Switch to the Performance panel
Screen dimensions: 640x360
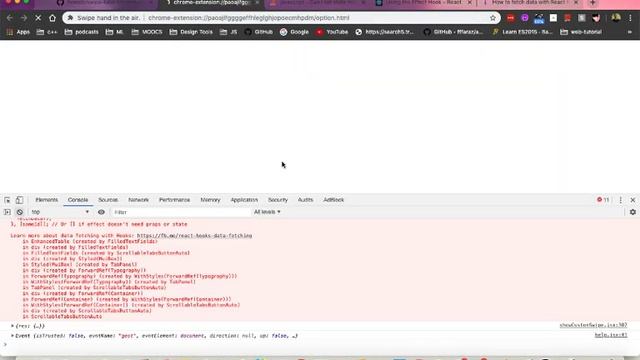click(x=174, y=200)
